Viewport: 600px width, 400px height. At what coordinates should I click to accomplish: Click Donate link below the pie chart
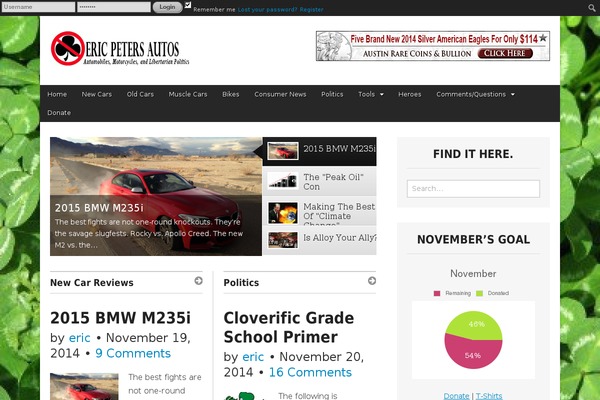click(456, 396)
